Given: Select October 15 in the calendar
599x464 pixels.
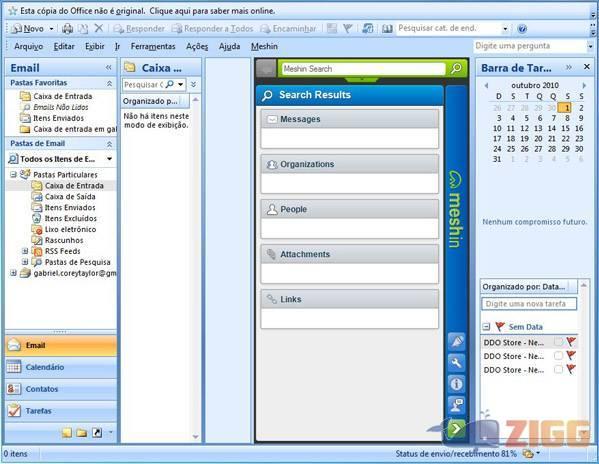Looking at the screenshot, I should (x=566, y=128).
